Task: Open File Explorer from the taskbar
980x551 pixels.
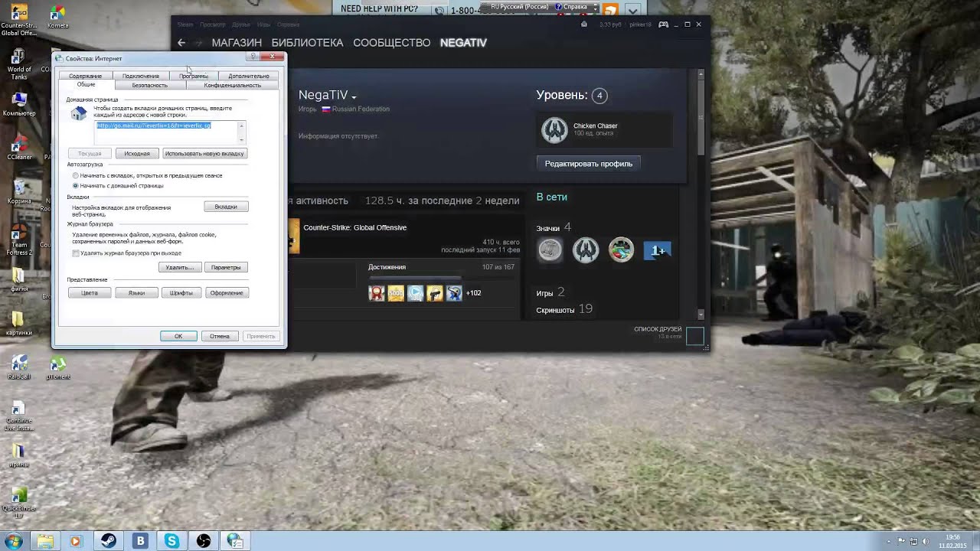Action: pos(45,541)
